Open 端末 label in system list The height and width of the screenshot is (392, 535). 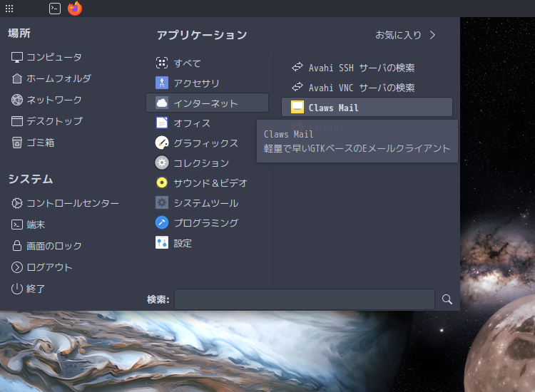coord(36,225)
